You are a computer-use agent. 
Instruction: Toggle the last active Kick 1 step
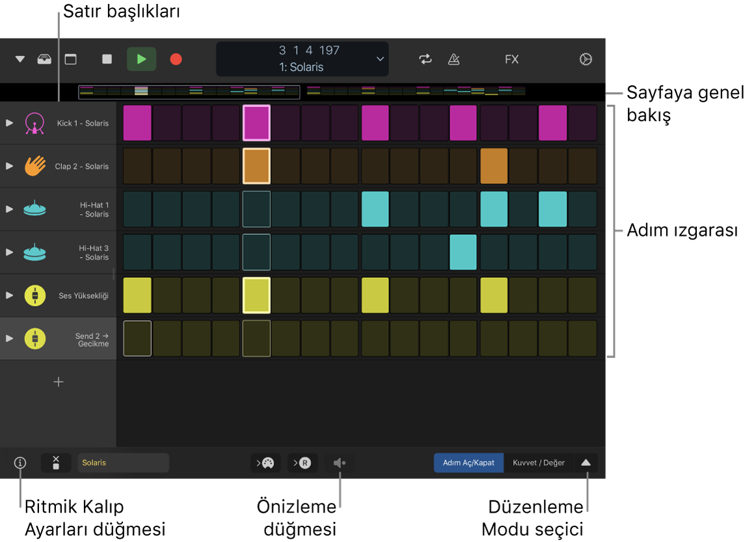tap(552, 123)
